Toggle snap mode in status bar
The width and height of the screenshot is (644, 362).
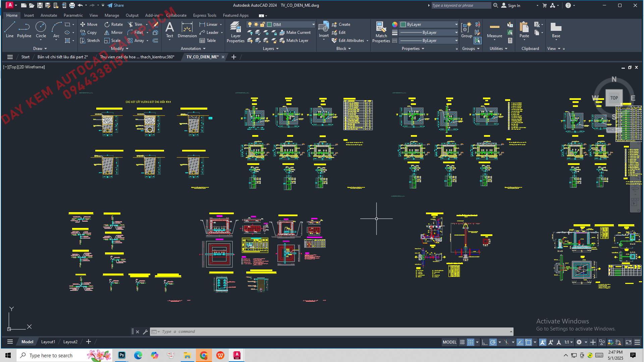click(471, 342)
